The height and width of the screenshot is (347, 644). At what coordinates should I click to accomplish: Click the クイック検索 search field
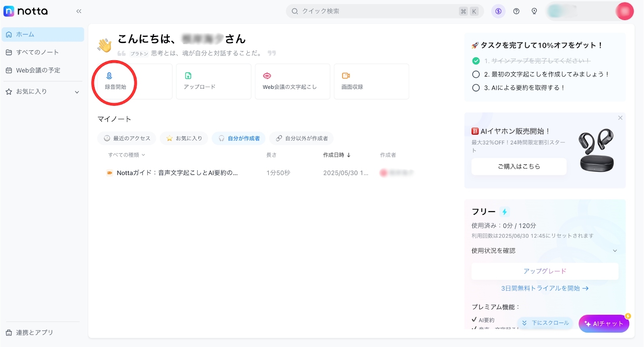coord(374,11)
